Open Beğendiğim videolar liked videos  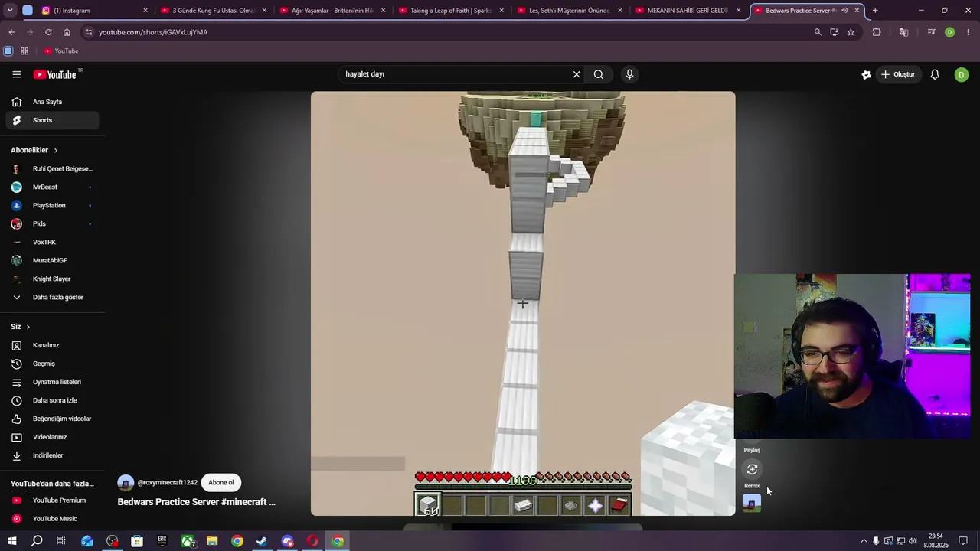coord(53,419)
